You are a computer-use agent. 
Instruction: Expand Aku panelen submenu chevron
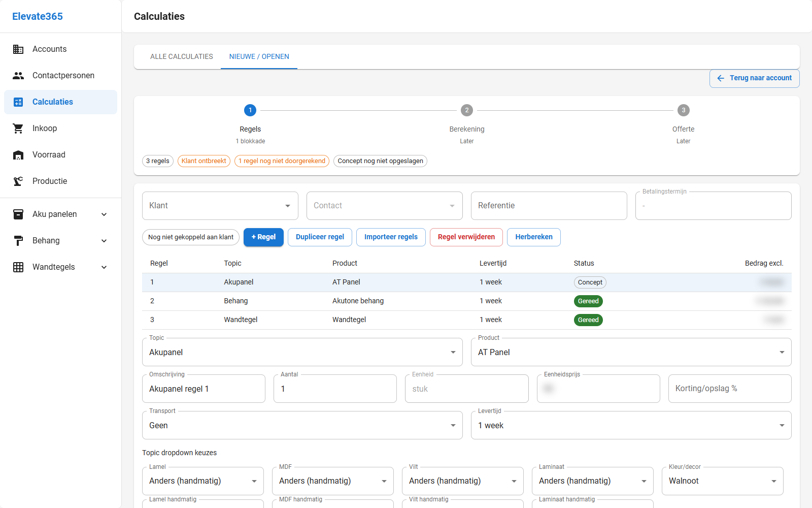104,214
